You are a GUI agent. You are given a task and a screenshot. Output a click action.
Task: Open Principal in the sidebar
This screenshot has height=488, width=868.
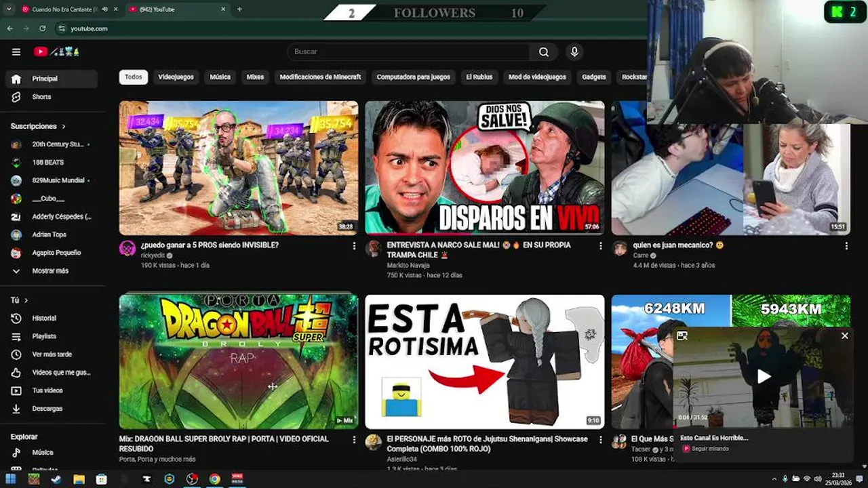pos(52,79)
